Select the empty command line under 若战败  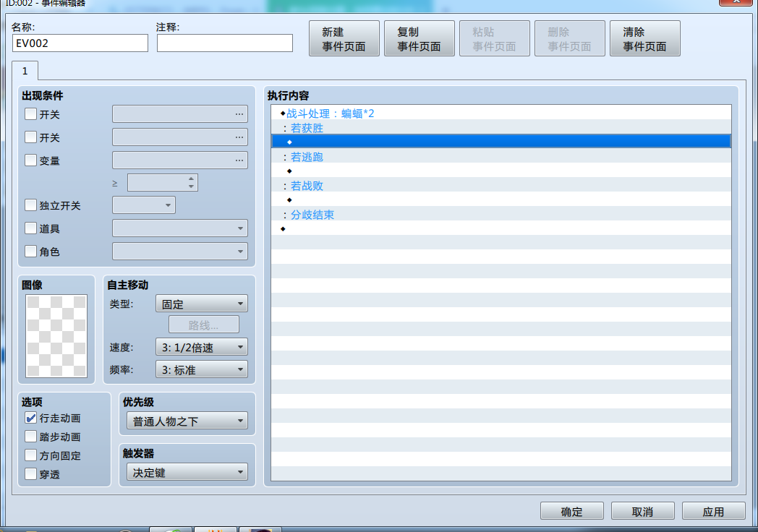click(x=501, y=200)
